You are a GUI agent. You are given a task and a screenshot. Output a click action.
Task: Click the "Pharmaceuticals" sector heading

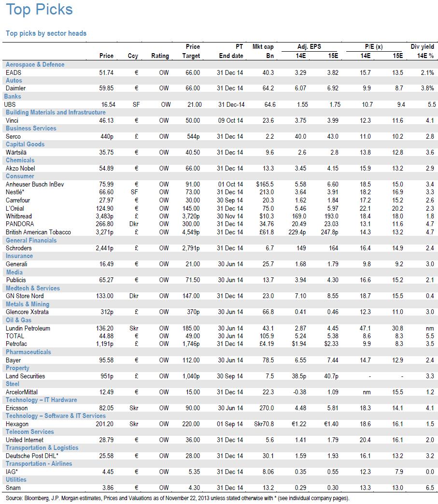(28, 352)
